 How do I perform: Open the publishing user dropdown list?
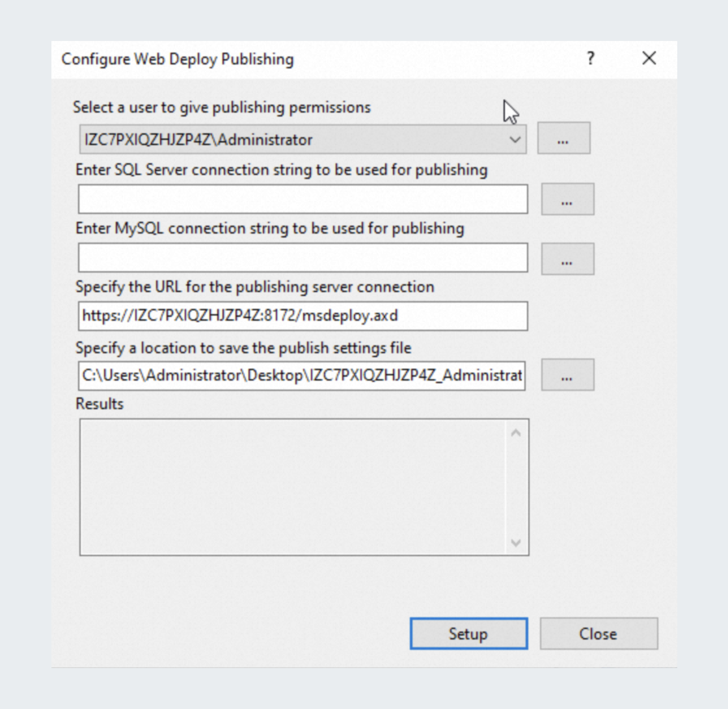(x=303, y=140)
